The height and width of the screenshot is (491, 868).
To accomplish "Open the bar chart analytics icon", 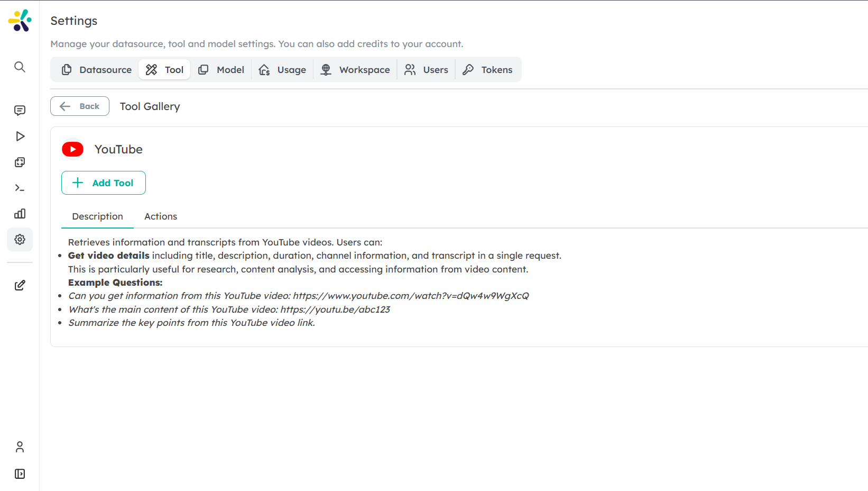I will coord(20,214).
